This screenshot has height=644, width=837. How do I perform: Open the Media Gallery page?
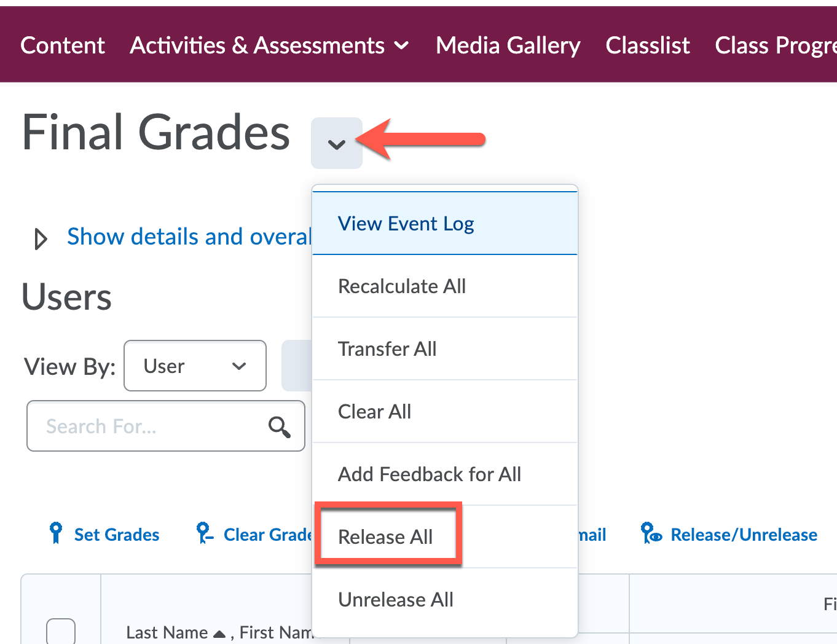pyautogui.click(x=508, y=45)
